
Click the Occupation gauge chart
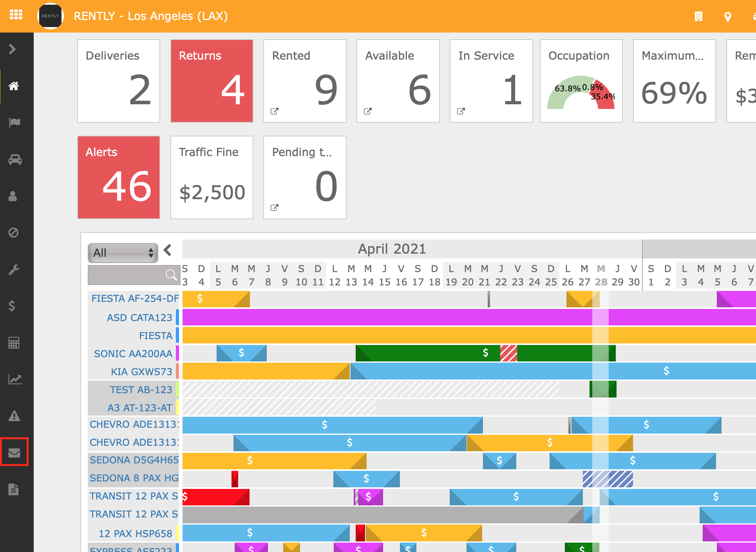581,93
